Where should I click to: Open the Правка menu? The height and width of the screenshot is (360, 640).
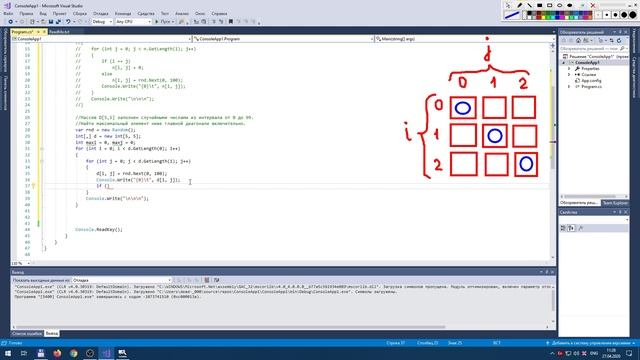[x=26, y=13]
